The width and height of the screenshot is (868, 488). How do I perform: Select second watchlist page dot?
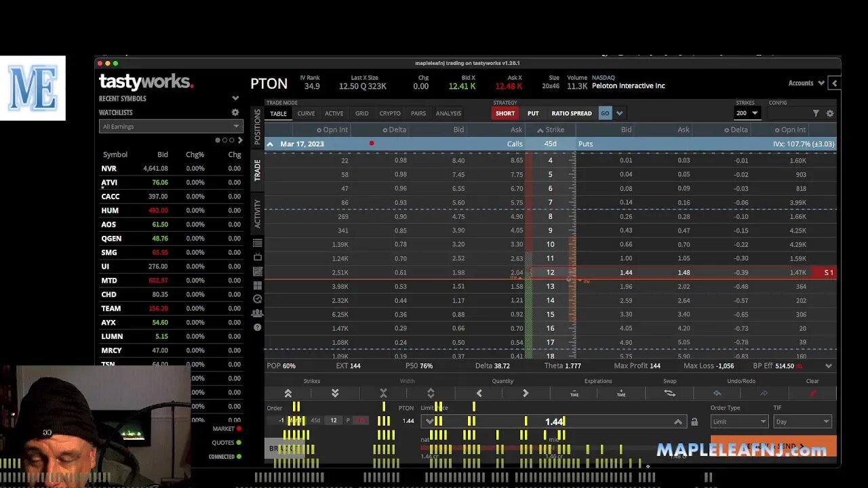[x=224, y=140]
